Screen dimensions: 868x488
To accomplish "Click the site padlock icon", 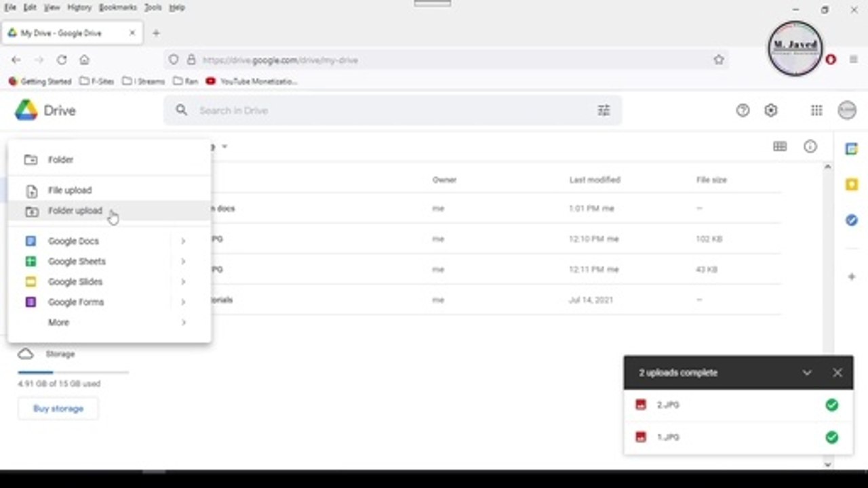I will coord(191,60).
